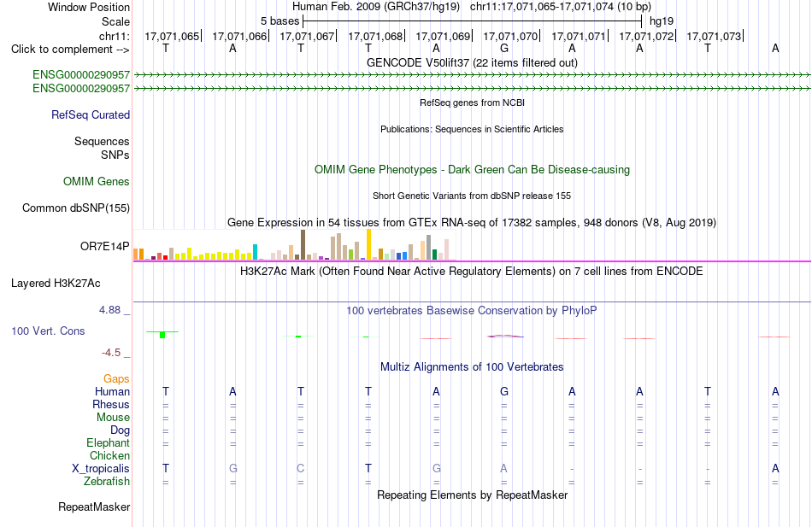Select the Dog alignment row label
The width and height of the screenshot is (812, 527).
coord(121,430)
